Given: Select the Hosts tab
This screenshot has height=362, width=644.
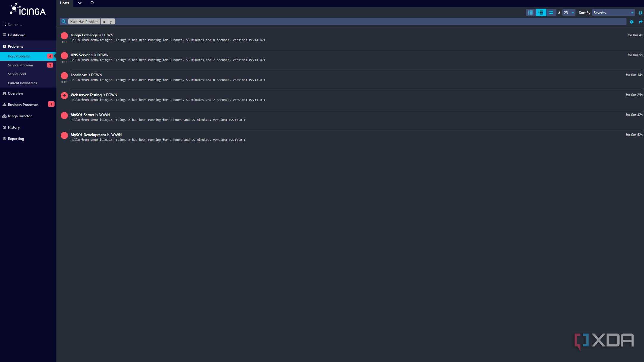Looking at the screenshot, I should (x=64, y=3).
